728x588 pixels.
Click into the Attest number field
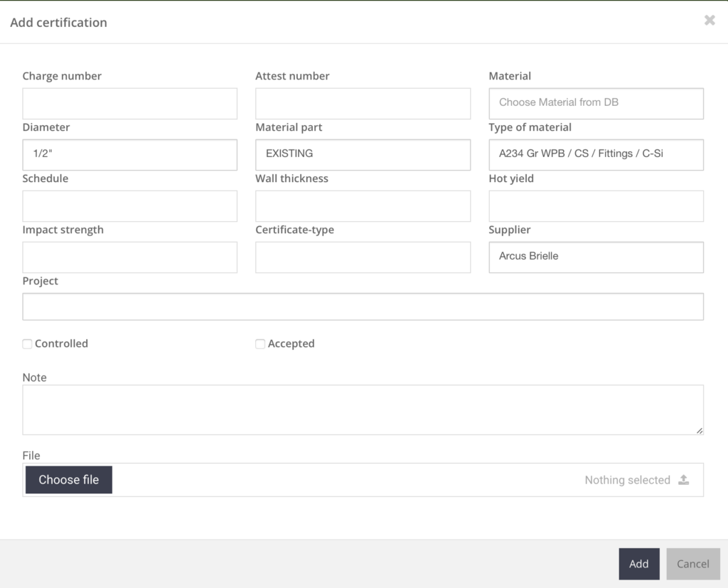tap(363, 103)
